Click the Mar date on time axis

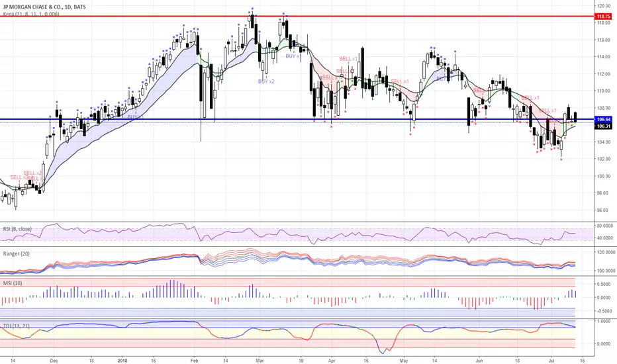pos(260,360)
